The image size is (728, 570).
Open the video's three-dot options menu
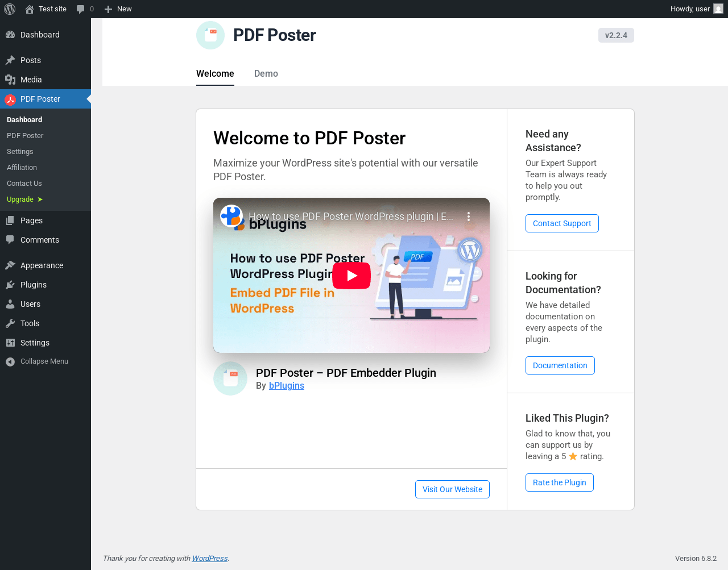point(469,217)
